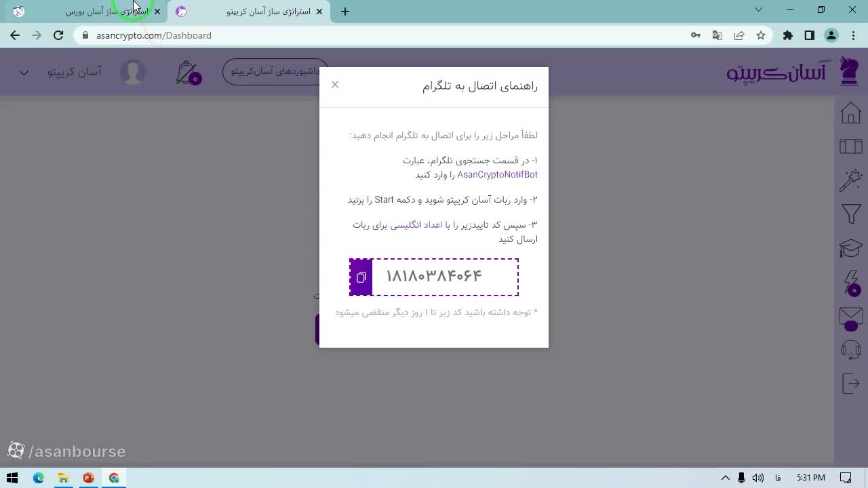
Task: Select the استراتژی ساز آسان کریپتو tab
Action: coord(250,12)
